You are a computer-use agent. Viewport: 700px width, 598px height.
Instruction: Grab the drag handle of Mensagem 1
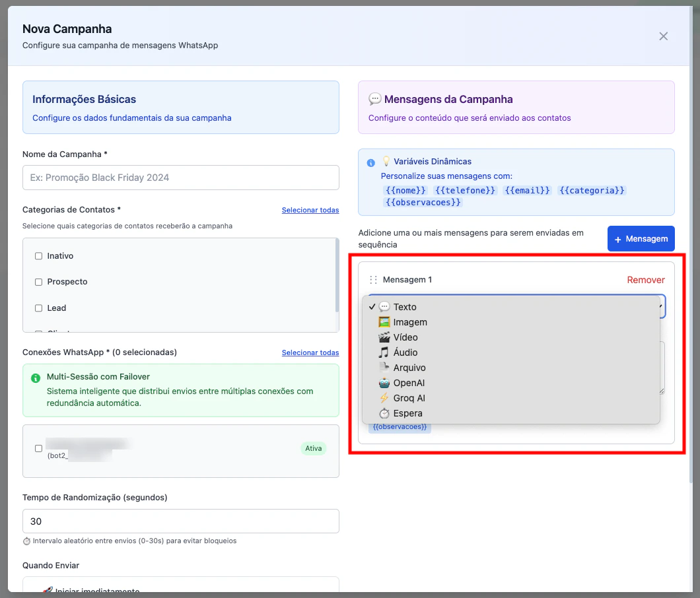tap(373, 280)
